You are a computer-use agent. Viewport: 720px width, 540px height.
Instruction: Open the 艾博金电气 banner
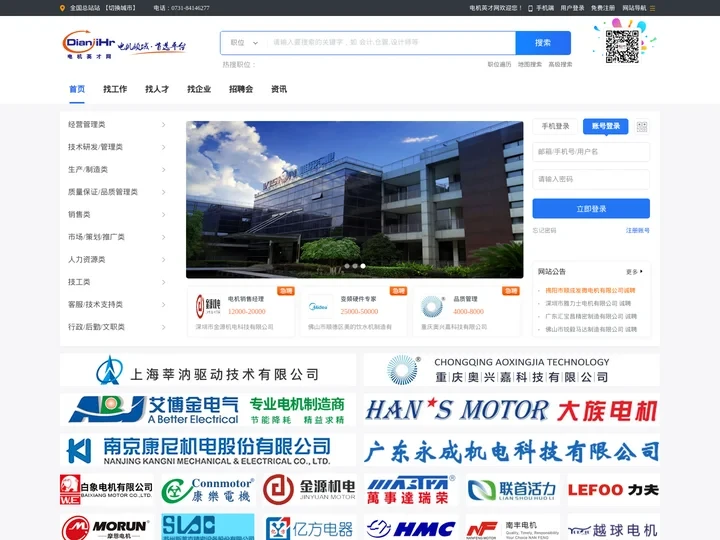click(x=208, y=410)
